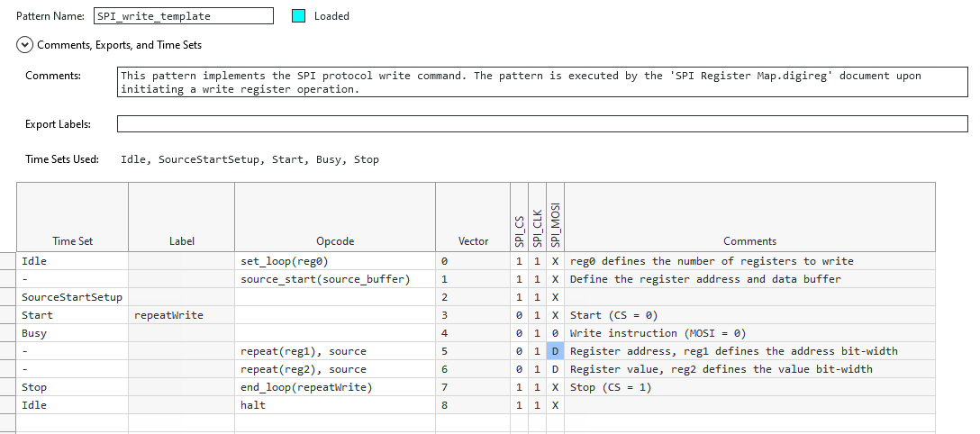Click the Export Labels text field
980x434 pixels.
coord(542,123)
